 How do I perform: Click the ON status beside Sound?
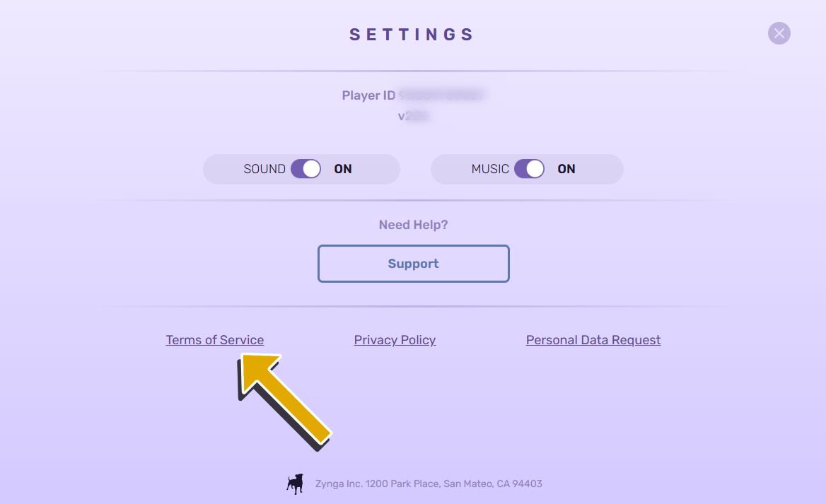pyautogui.click(x=343, y=169)
